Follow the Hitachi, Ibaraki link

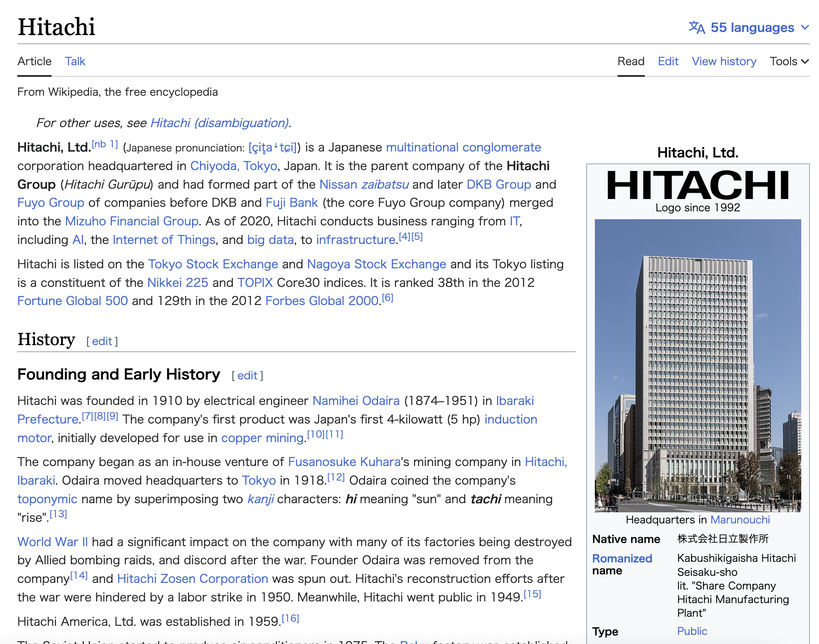point(546,462)
